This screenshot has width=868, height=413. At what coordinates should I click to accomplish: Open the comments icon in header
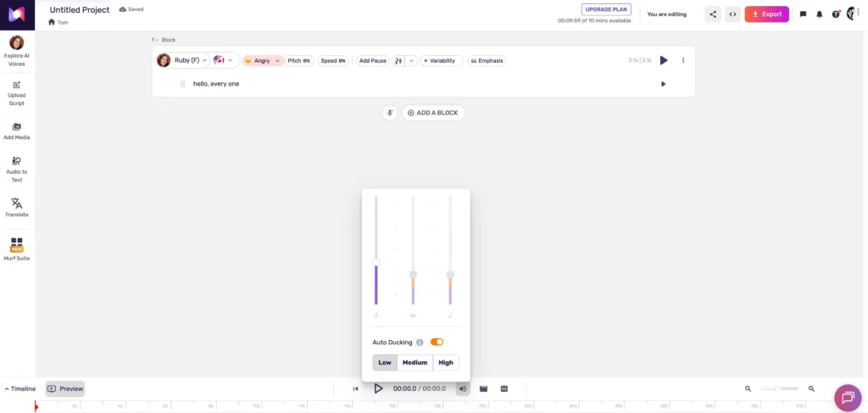(x=804, y=14)
